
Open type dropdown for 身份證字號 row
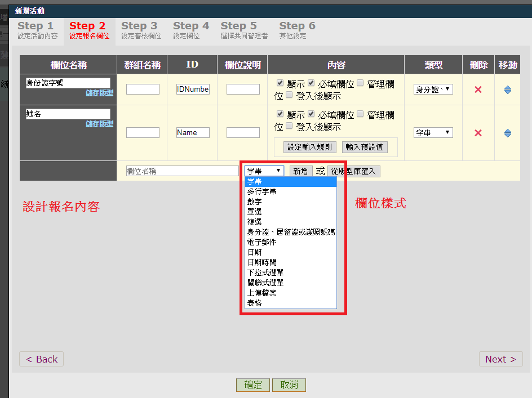pos(433,89)
